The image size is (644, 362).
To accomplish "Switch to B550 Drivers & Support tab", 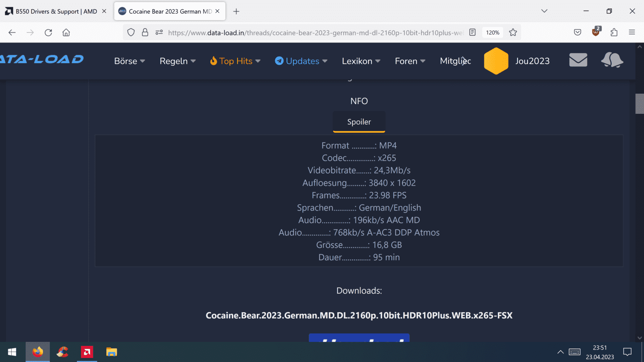I will (56, 11).
